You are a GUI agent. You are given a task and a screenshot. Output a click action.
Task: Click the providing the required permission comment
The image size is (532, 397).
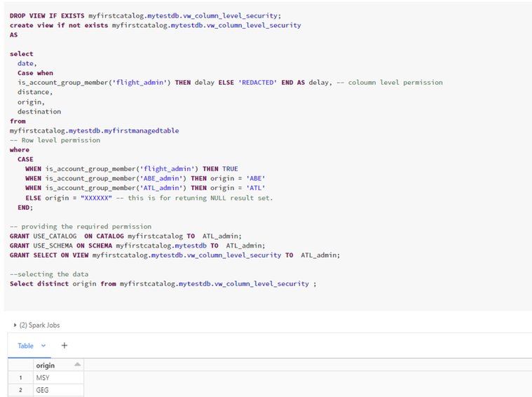(81, 227)
